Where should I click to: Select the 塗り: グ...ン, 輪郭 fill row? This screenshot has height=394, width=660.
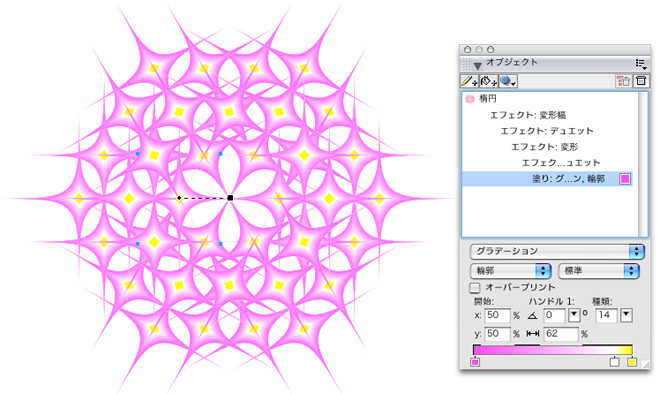coord(547,179)
